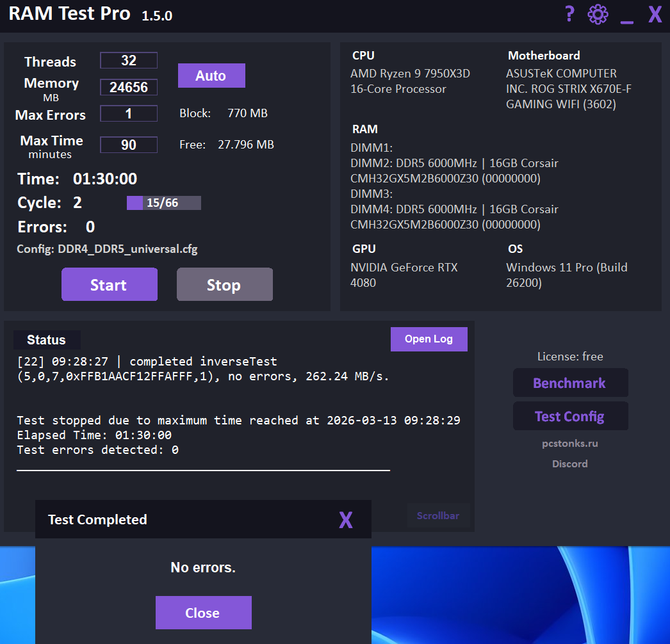This screenshot has width=670, height=644.
Task: Open the Discord link
Action: coord(569,463)
